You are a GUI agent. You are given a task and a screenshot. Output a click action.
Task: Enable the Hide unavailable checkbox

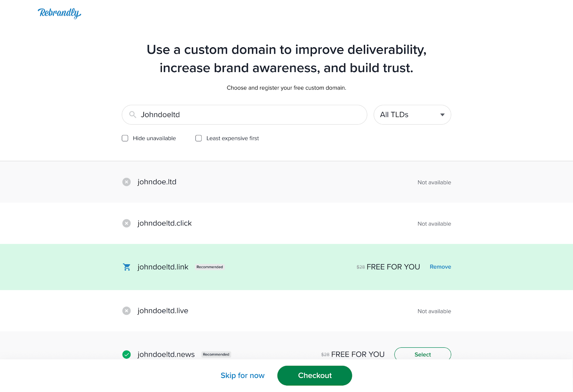pyautogui.click(x=125, y=138)
